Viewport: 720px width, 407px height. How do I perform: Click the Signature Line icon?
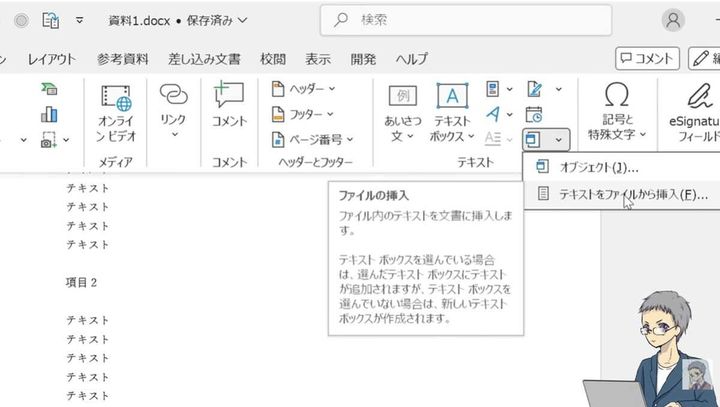click(534, 89)
